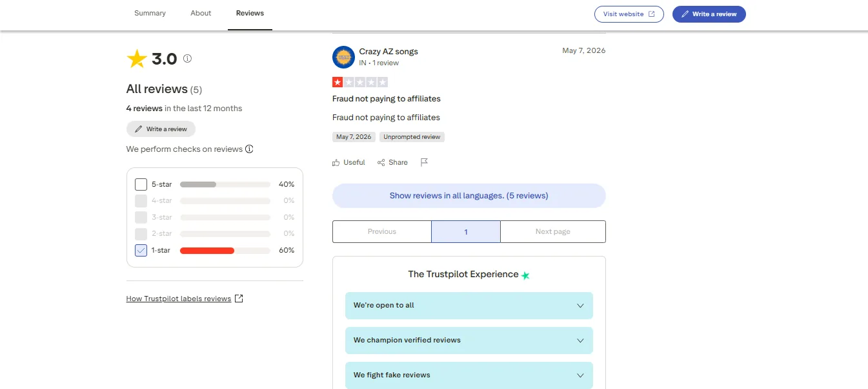Image resolution: width=868 pixels, height=389 pixels.
Task: Click the '40%' value in 5-star row
Action: [x=287, y=185]
